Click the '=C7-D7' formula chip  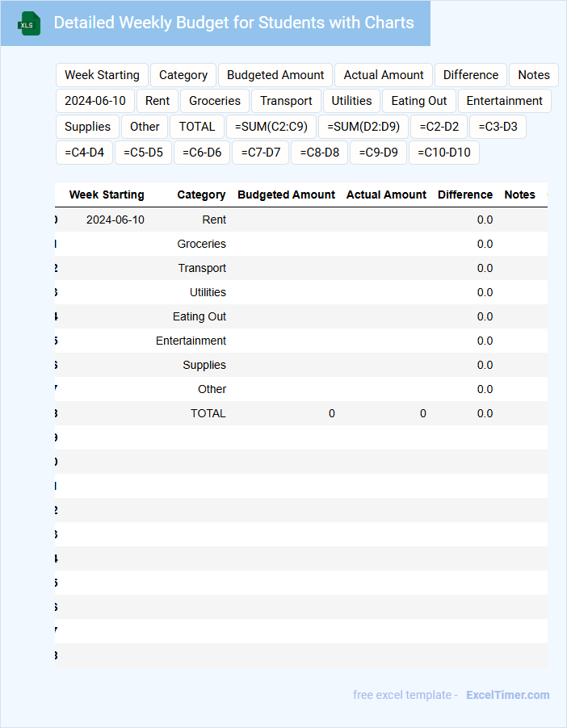(261, 153)
